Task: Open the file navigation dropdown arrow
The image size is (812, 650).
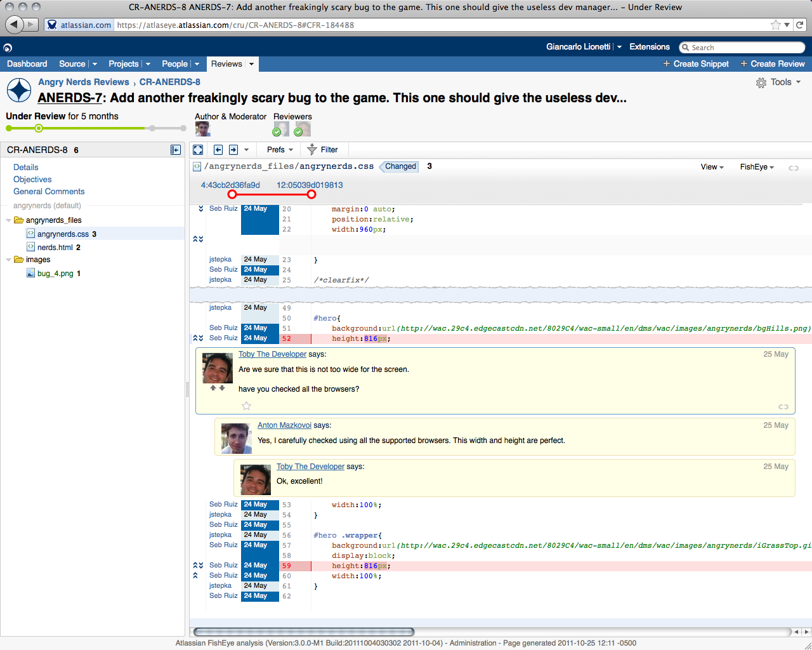Action: click(x=246, y=150)
